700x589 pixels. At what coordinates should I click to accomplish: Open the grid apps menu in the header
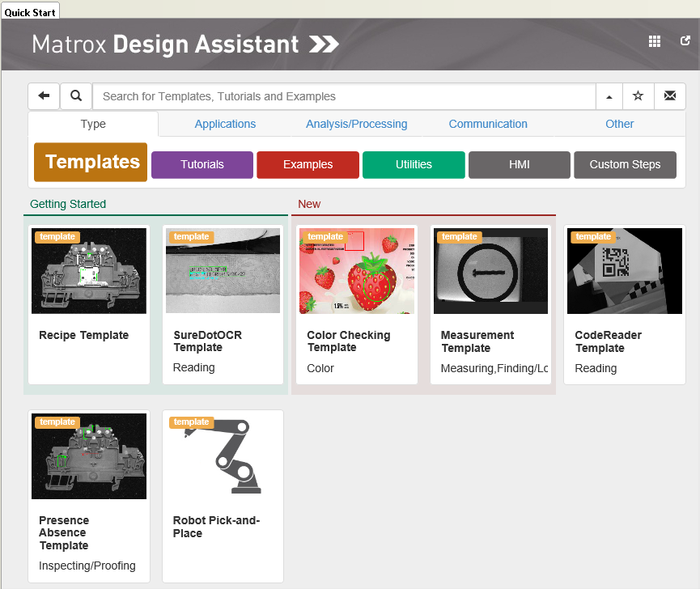[654, 40]
